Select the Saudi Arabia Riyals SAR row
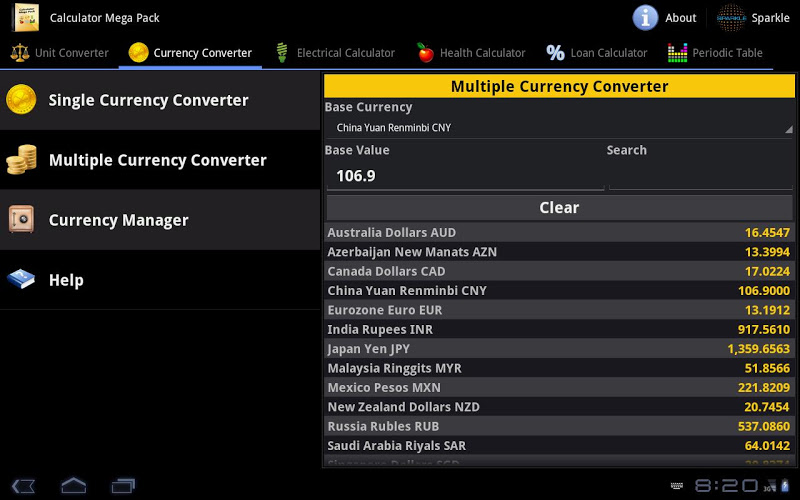The width and height of the screenshot is (800, 500). [559, 445]
